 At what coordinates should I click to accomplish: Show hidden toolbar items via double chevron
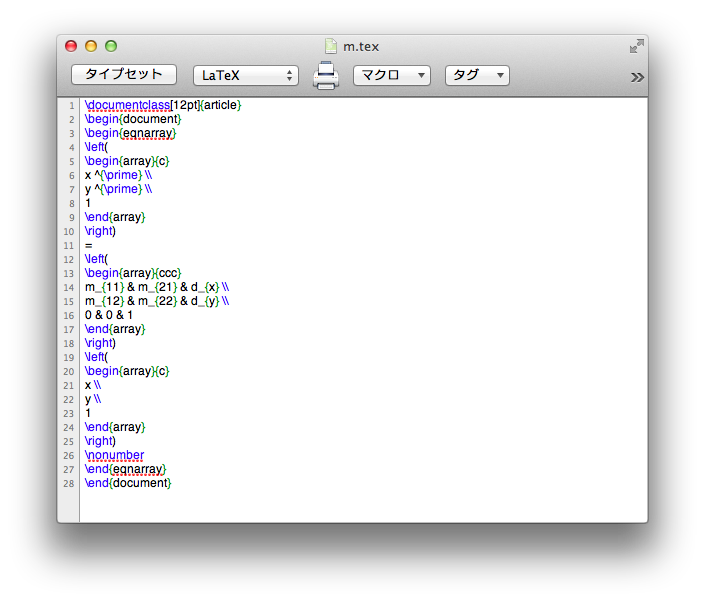(x=637, y=77)
